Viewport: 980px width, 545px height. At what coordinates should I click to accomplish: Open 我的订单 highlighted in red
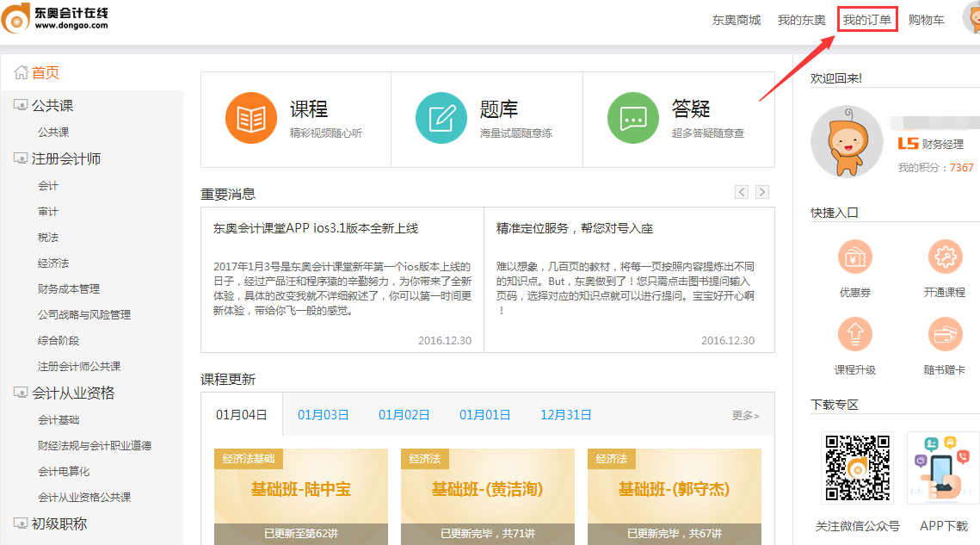pyautogui.click(x=866, y=19)
